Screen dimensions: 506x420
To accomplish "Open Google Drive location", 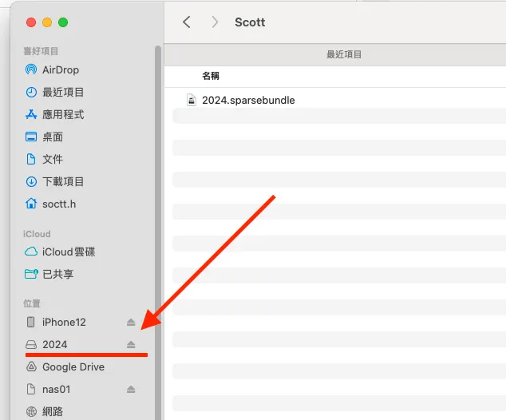I will 73,367.
